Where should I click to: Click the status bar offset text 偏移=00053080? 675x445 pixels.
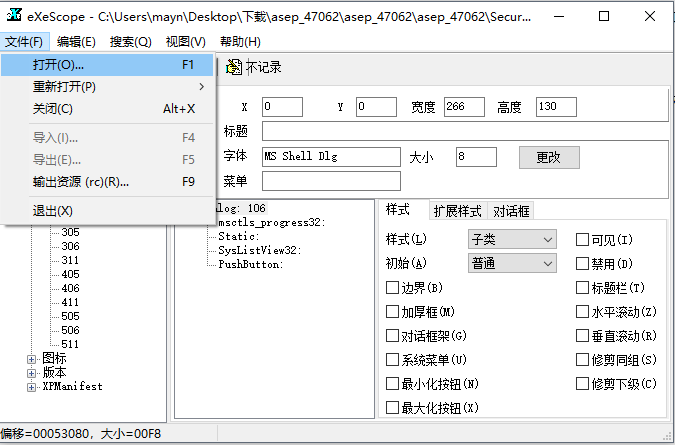pos(45,434)
